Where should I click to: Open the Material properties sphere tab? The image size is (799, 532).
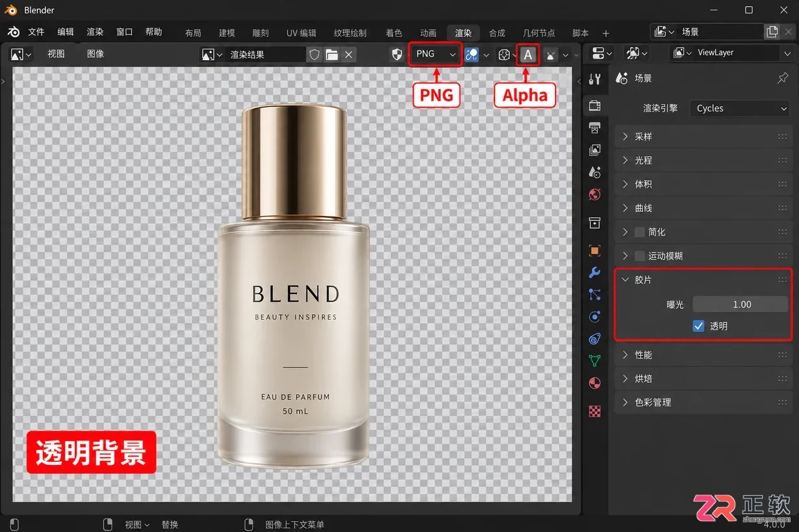coord(595,384)
